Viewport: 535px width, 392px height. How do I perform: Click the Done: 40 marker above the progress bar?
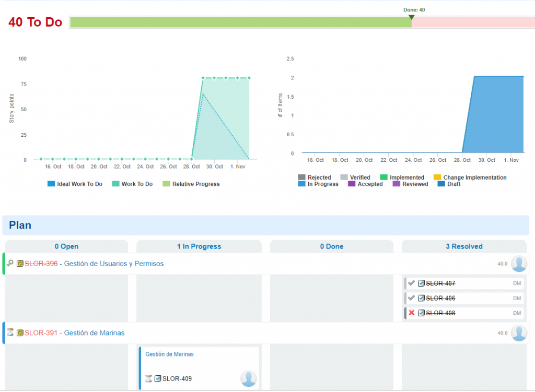point(413,9)
